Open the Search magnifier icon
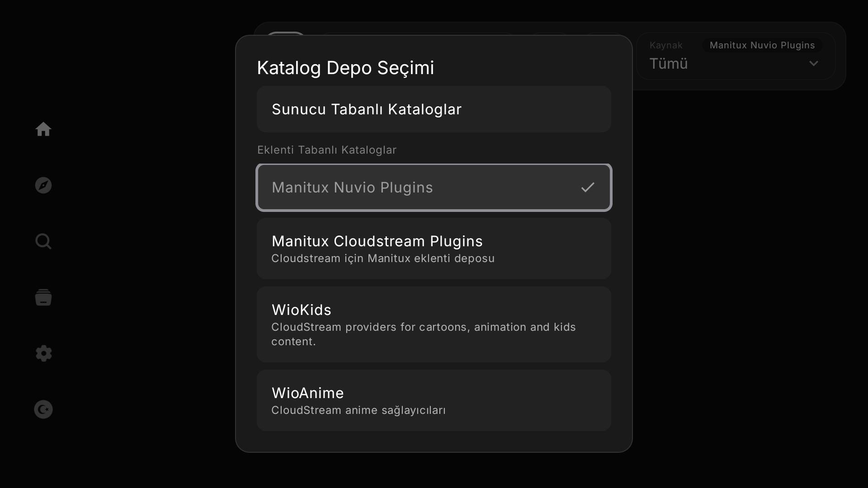 tap(43, 241)
